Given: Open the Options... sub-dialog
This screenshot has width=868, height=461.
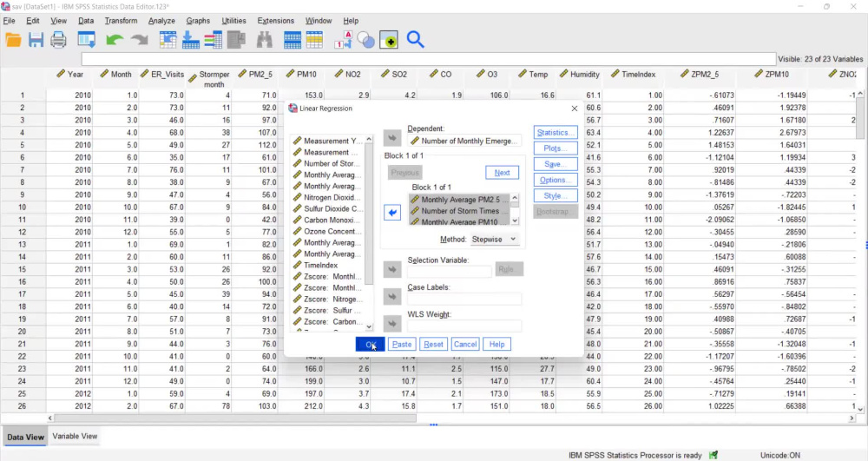Looking at the screenshot, I should [556, 180].
